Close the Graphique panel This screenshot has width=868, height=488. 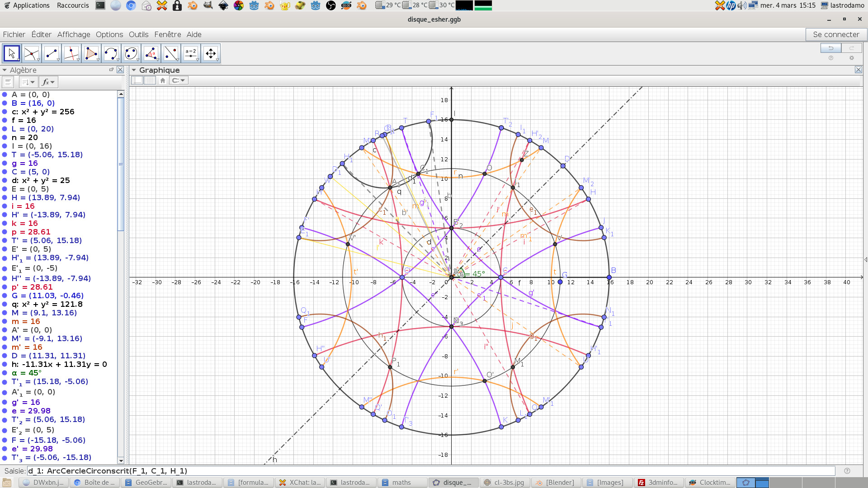pos(859,70)
